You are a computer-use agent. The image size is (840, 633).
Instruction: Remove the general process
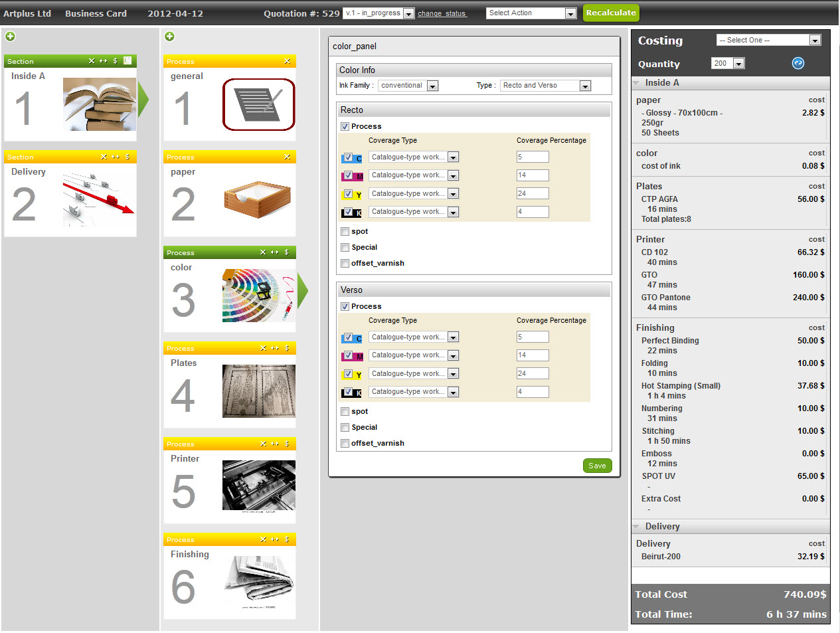point(287,61)
